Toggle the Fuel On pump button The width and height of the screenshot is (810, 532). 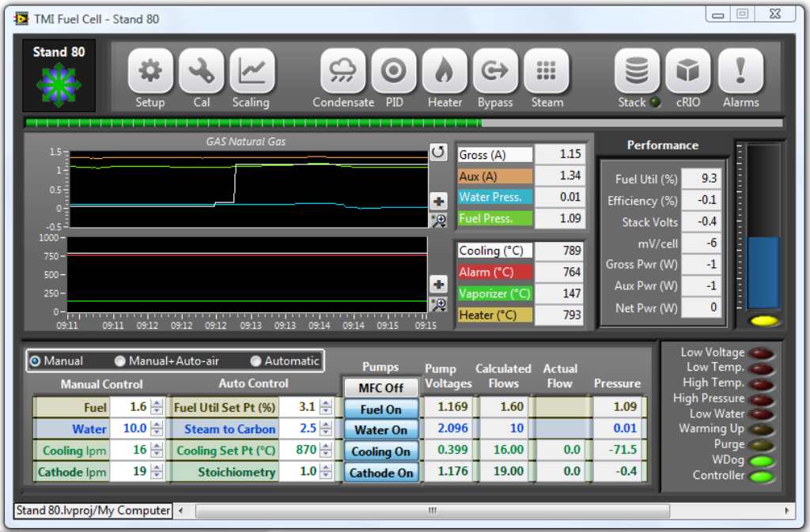coord(380,409)
